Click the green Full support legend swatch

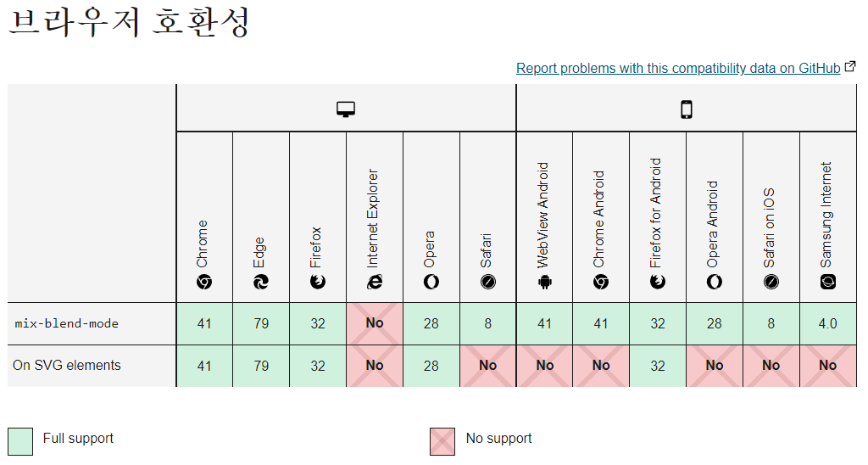pos(20,440)
